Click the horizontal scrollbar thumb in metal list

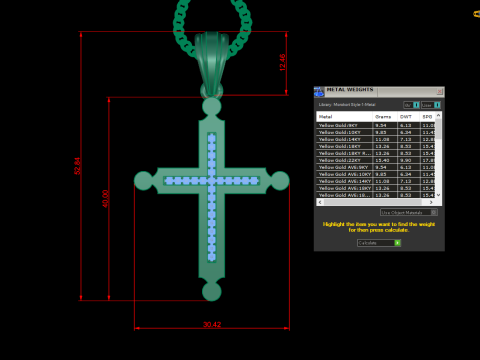point(373,202)
